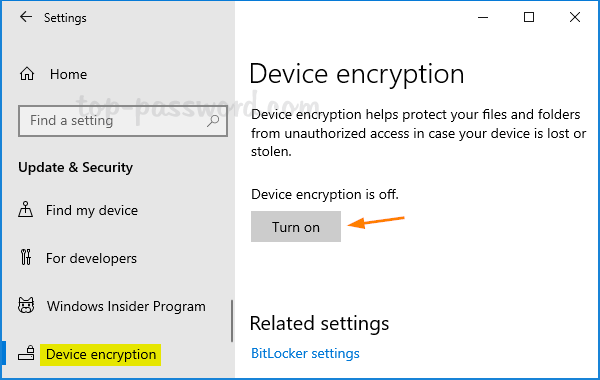Image resolution: width=600 pixels, height=380 pixels.
Task: Open the Home menu item
Action: point(68,74)
